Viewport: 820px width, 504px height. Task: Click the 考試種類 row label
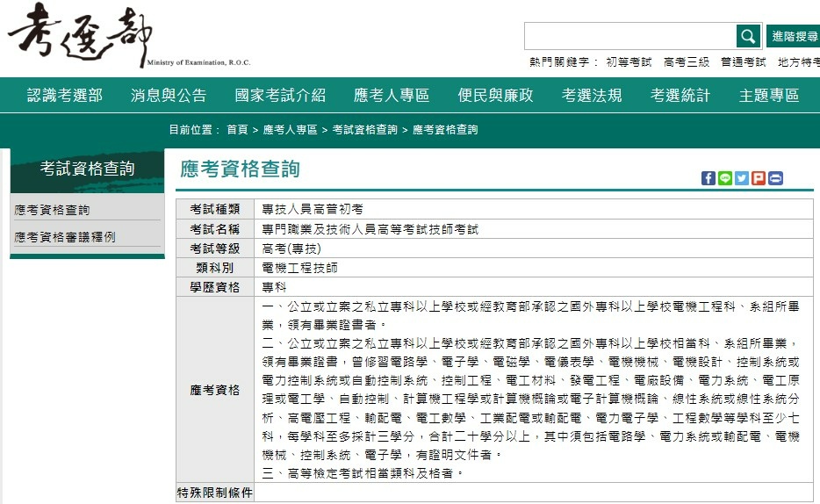pos(215,209)
